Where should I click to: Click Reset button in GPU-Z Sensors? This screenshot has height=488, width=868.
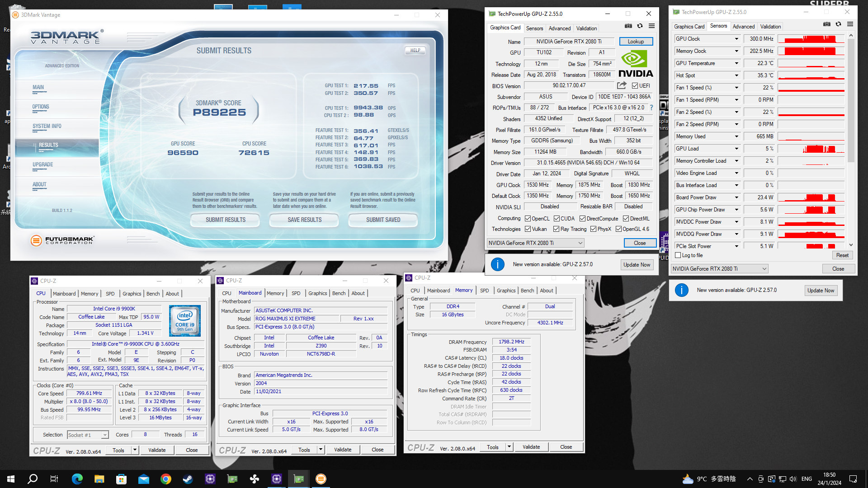tap(842, 255)
